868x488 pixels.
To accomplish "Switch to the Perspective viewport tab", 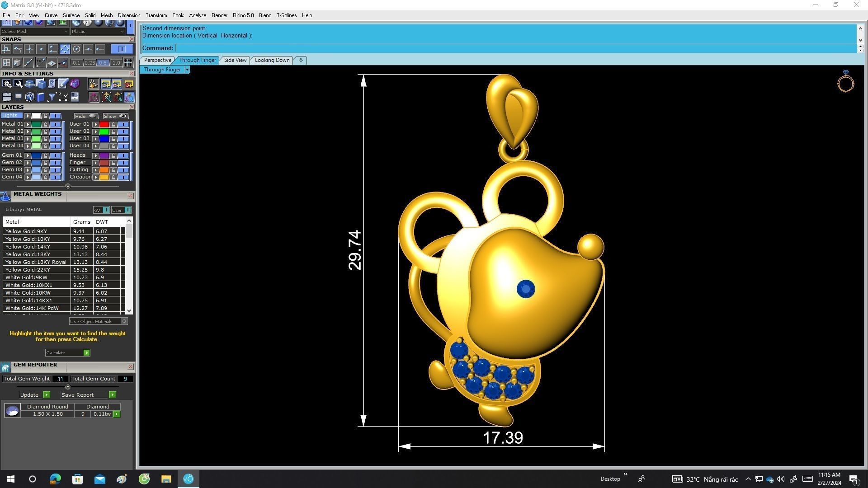I will 157,60.
